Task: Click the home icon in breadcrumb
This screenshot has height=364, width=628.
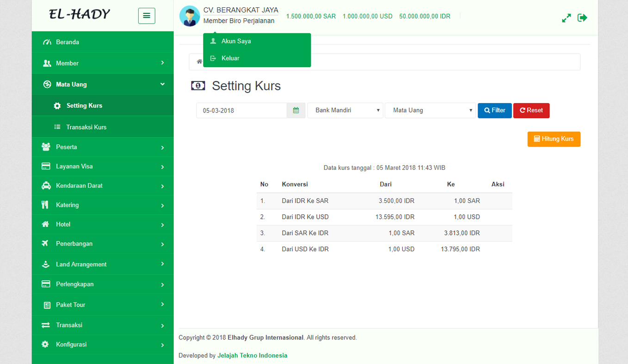Action: pos(199,62)
